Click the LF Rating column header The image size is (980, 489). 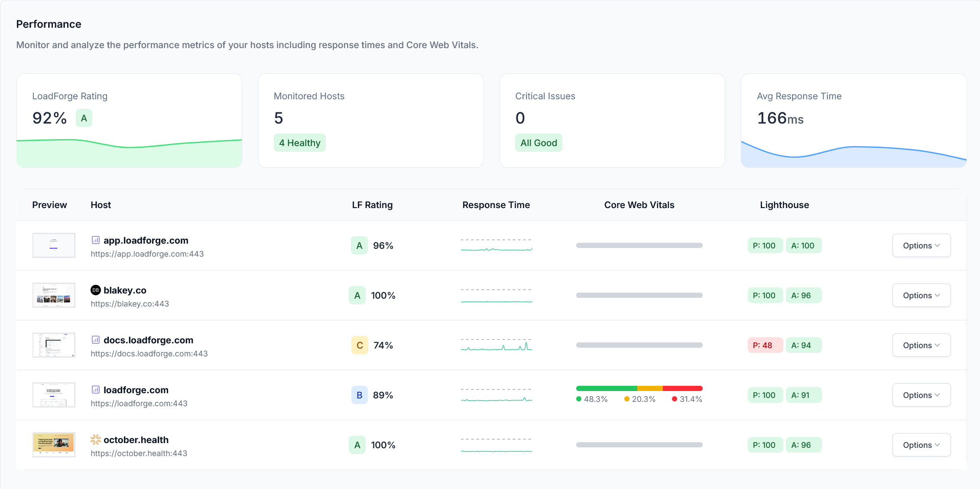click(372, 205)
